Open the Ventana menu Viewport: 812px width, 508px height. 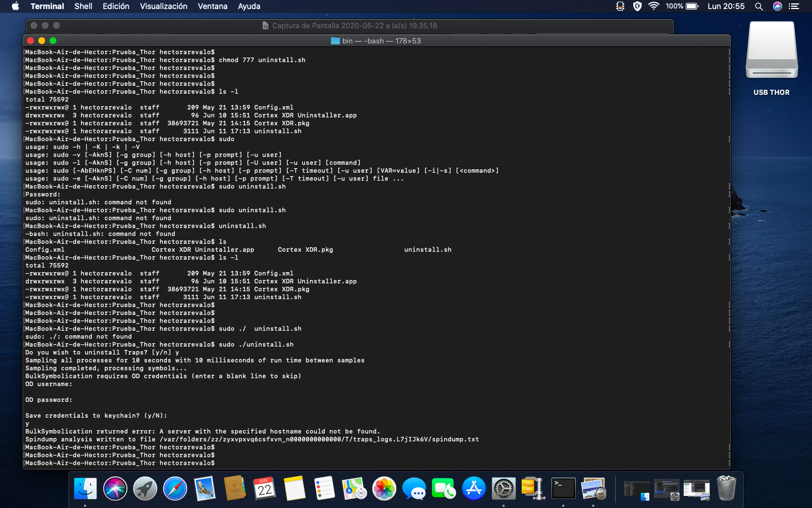213,6
